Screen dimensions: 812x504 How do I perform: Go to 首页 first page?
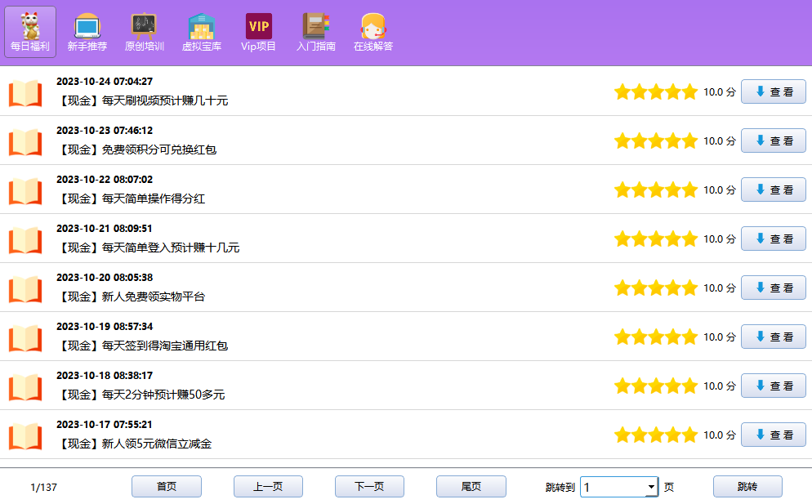click(166, 486)
